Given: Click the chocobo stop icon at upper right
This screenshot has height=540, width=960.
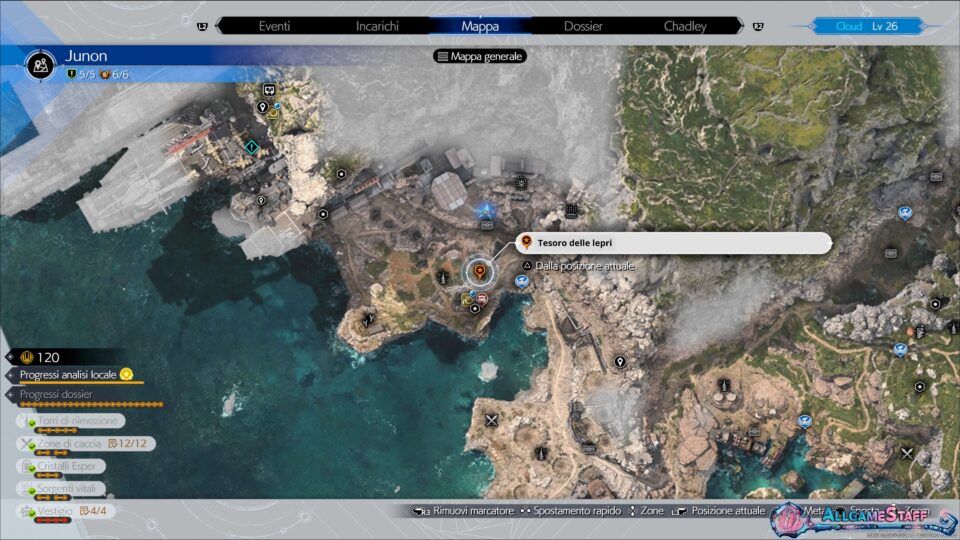Looking at the screenshot, I should [x=905, y=213].
